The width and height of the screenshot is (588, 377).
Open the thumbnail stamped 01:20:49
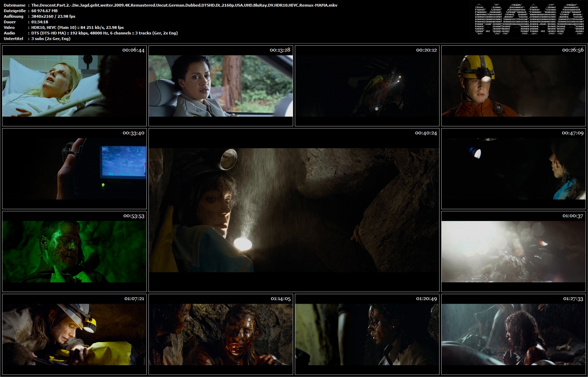(367, 335)
